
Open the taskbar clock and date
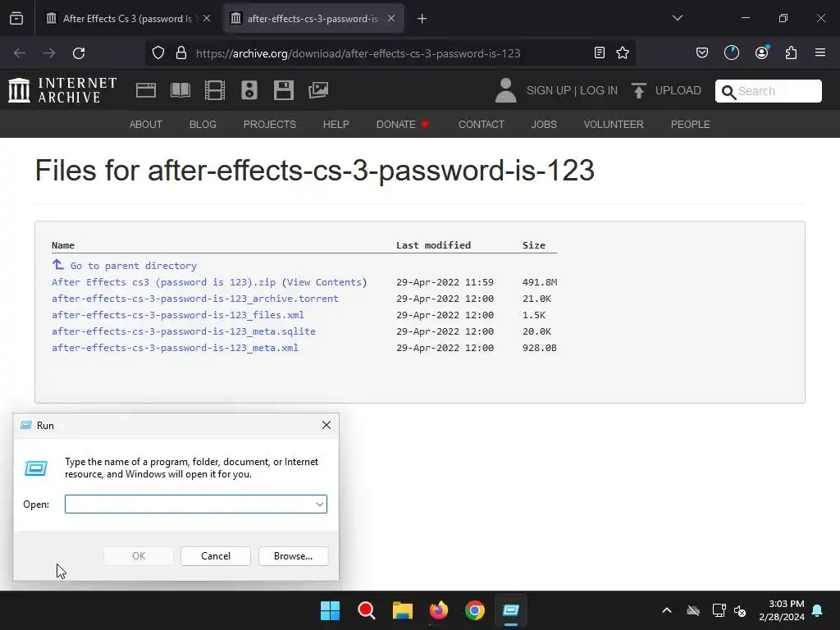click(x=781, y=610)
